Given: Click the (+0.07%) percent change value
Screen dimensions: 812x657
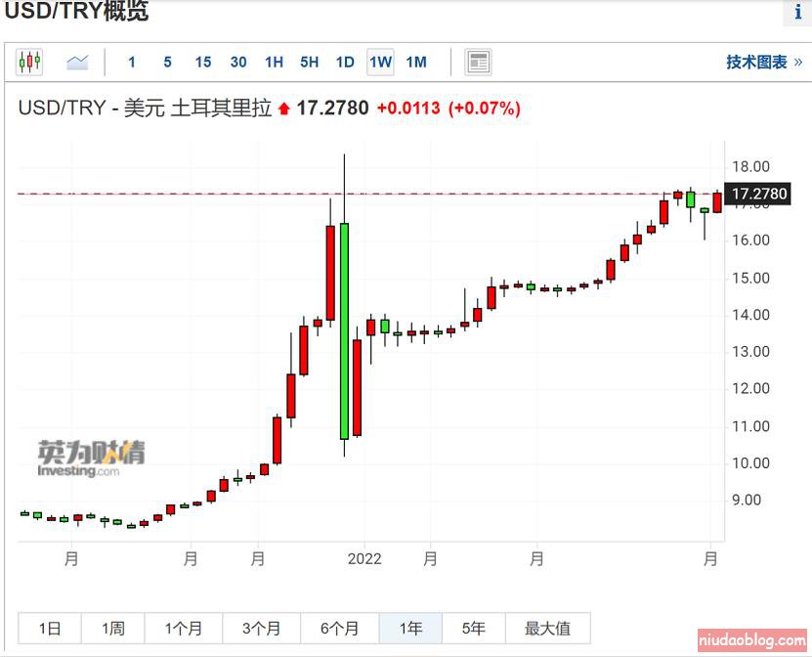Looking at the screenshot, I should 485,109.
